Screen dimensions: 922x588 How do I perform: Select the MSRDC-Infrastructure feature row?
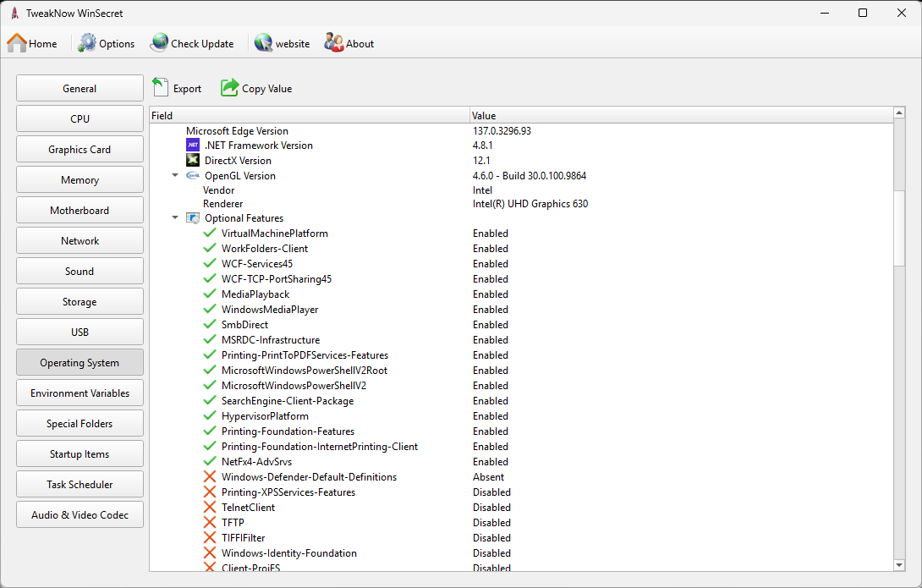click(522, 340)
